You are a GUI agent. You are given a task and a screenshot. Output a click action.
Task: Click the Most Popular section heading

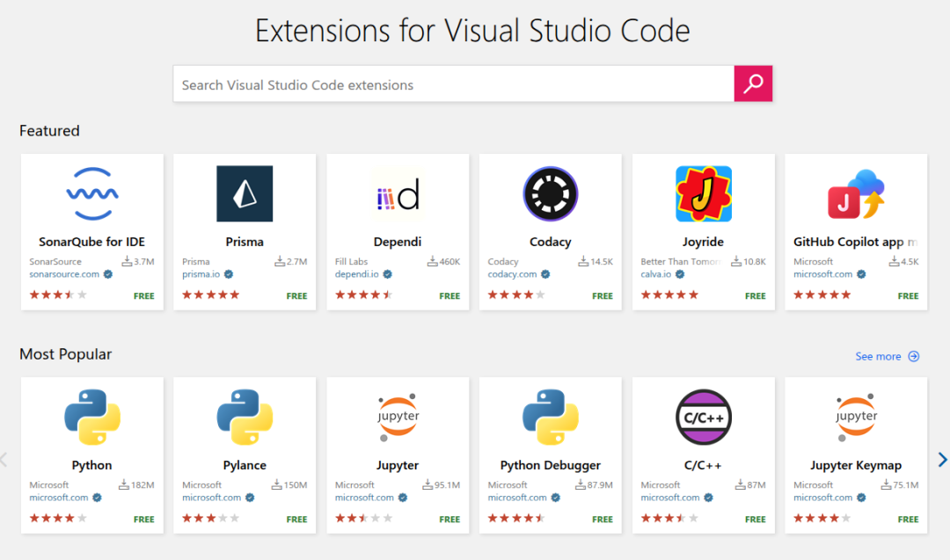(x=65, y=354)
